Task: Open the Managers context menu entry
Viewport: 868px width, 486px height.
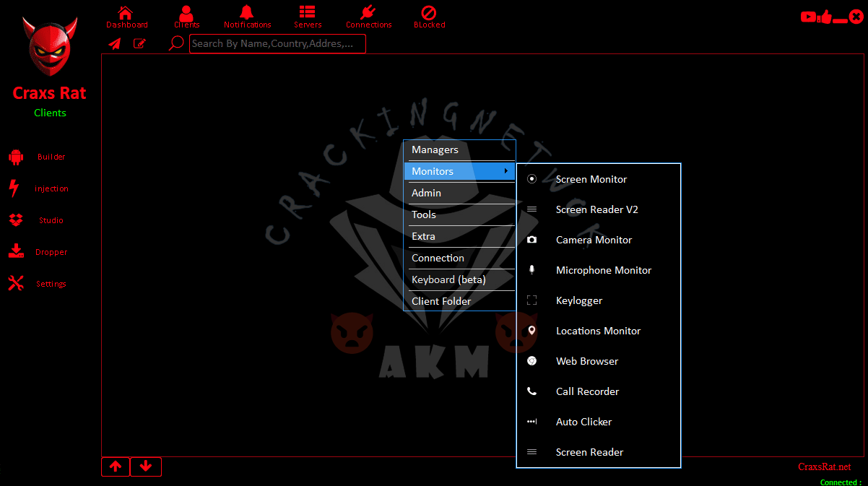Action: pyautogui.click(x=460, y=149)
